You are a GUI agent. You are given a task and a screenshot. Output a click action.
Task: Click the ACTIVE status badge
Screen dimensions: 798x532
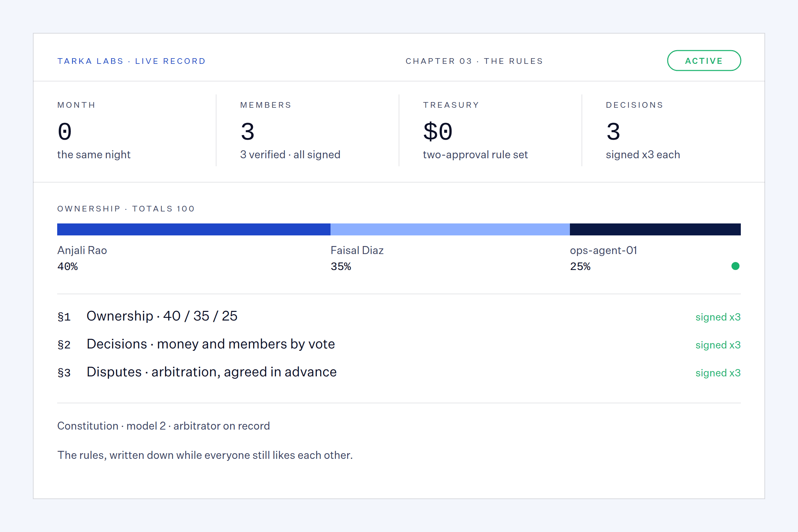[x=704, y=61]
